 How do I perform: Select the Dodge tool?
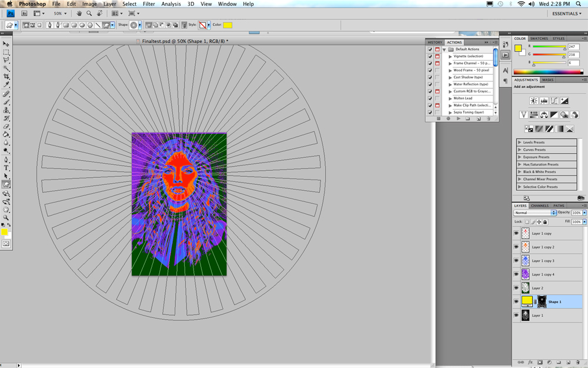[6, 151]
